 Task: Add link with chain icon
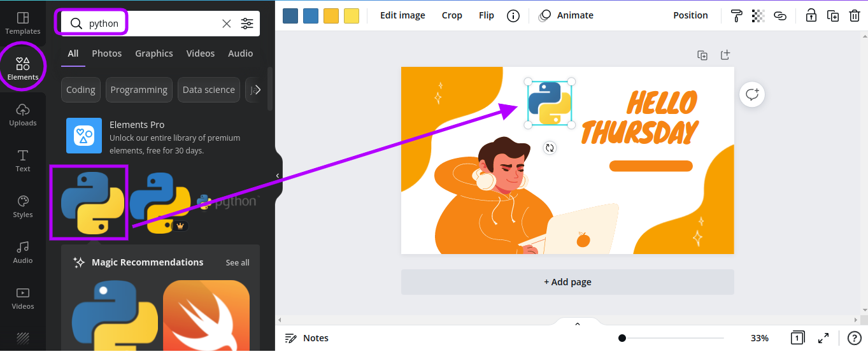(780, 16)
